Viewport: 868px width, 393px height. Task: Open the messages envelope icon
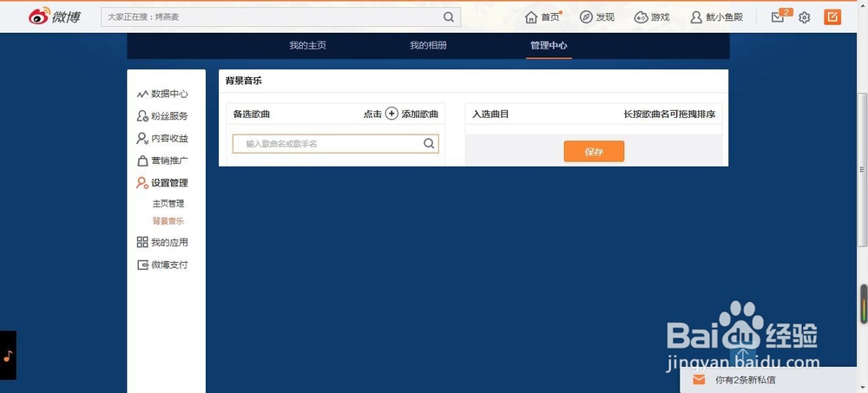[x=779, y=17]
